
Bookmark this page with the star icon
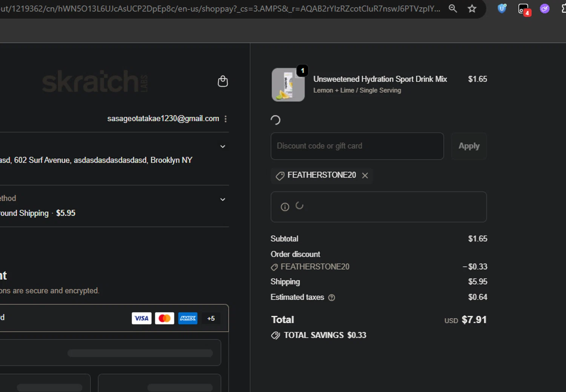472,9
